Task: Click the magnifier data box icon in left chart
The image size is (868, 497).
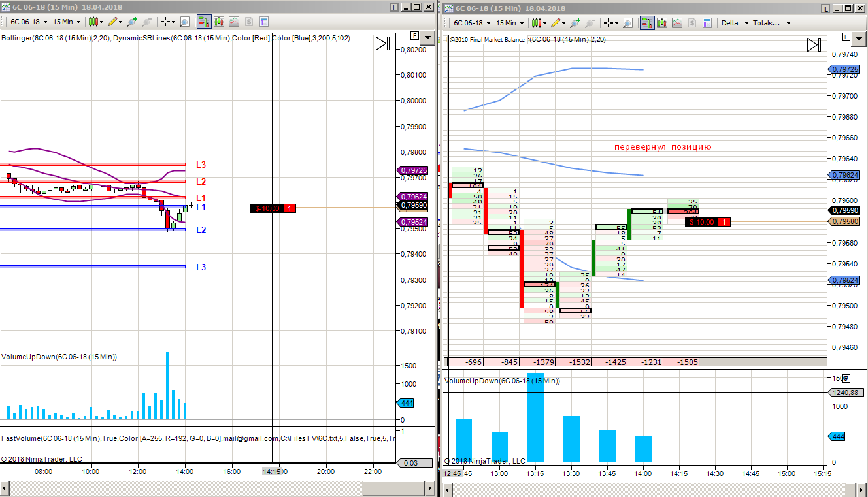Action: 184,22
